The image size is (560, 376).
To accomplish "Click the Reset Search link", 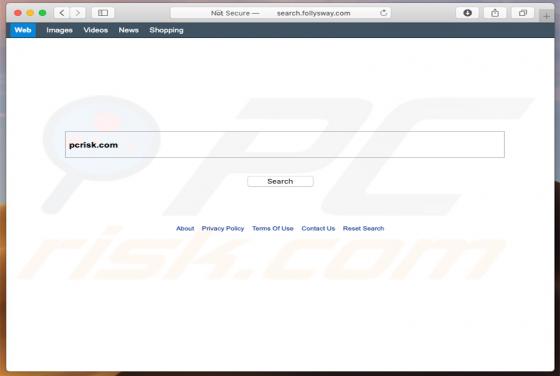I will point(364,229).
